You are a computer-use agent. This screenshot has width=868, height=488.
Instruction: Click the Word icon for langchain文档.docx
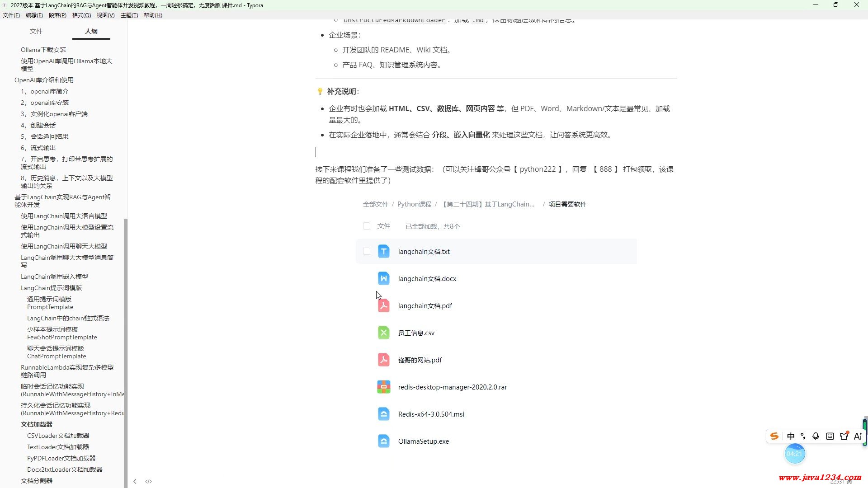click(x=383, y=278)
